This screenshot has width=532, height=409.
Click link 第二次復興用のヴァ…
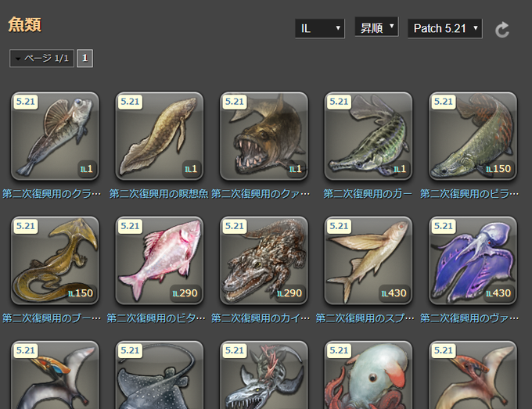click(469, 318)
